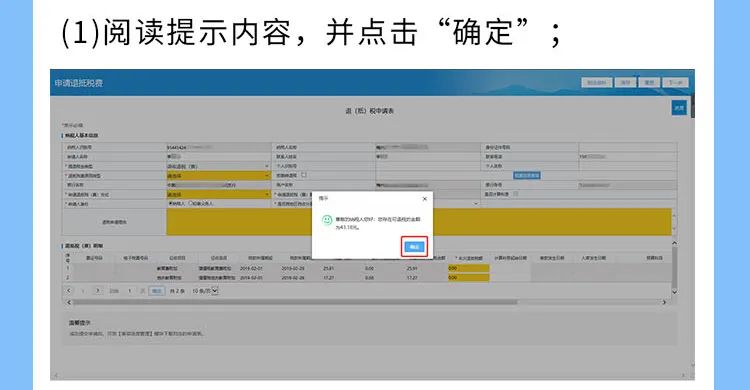The height and width of the screenshot is (390, 750).
Task: Select the 纳税人 radio button
Action: pyautogui.click(x=170, y=203)
